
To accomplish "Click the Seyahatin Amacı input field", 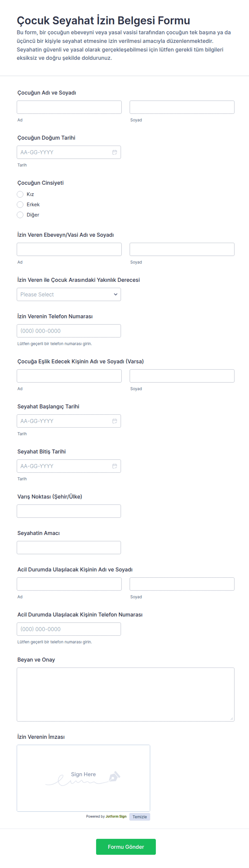I will 69,548.
